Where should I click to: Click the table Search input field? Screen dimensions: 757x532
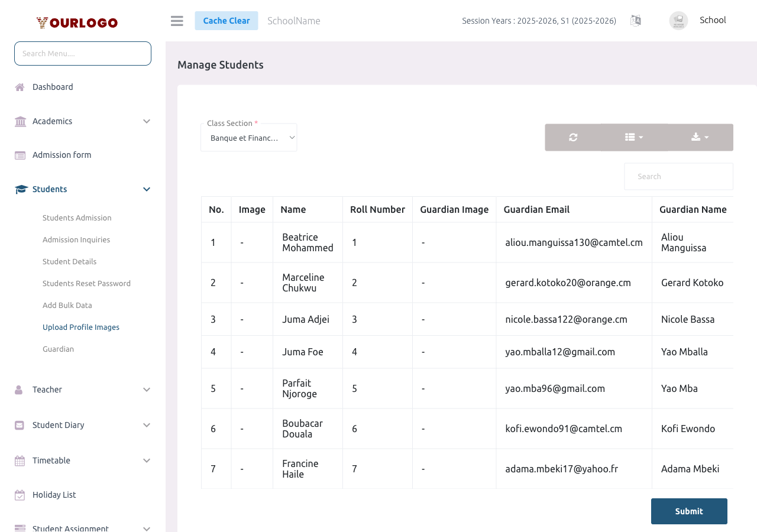pyautogui.click(x=678, y=176)
